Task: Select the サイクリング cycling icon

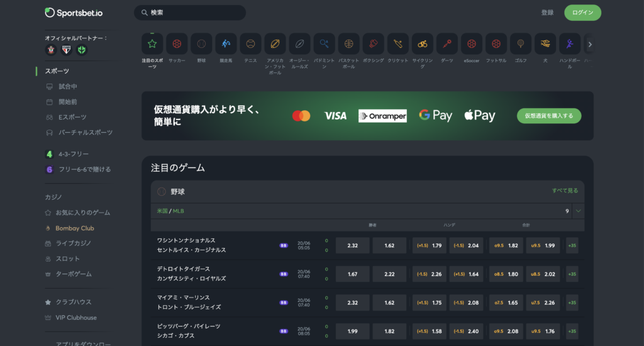Action: (423, 43)
